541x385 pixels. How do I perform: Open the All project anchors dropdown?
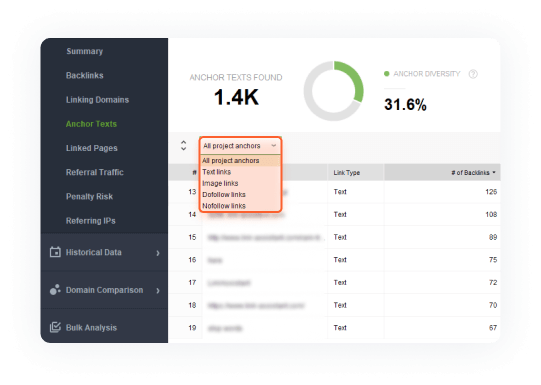point(240,146)
